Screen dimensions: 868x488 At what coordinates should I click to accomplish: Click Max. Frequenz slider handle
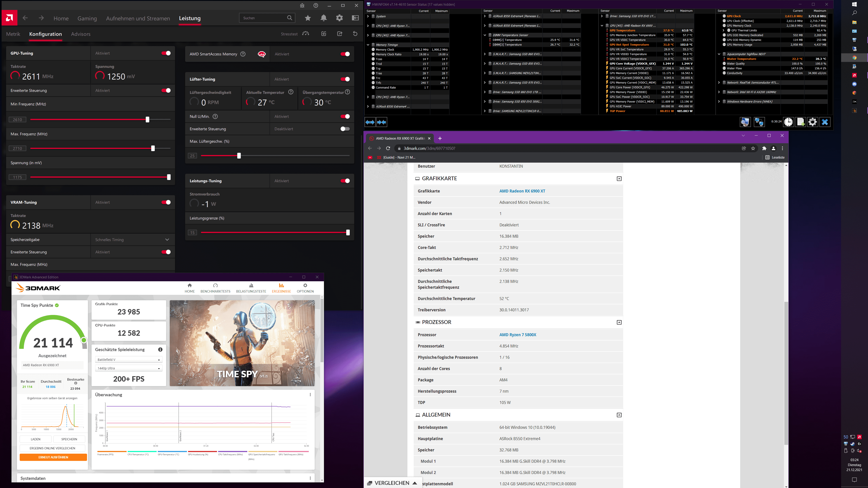pyautogui.click(x=153, y=148)
